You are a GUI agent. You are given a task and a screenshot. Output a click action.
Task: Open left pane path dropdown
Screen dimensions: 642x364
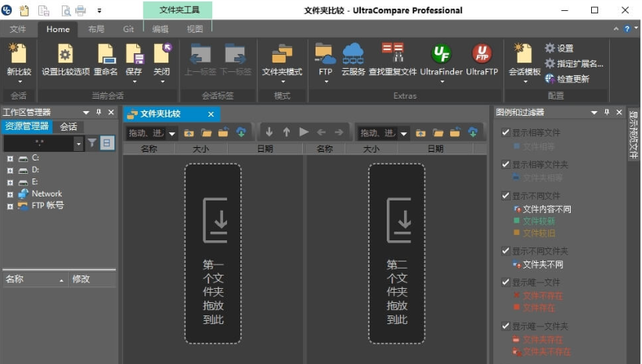click(172, 134)
